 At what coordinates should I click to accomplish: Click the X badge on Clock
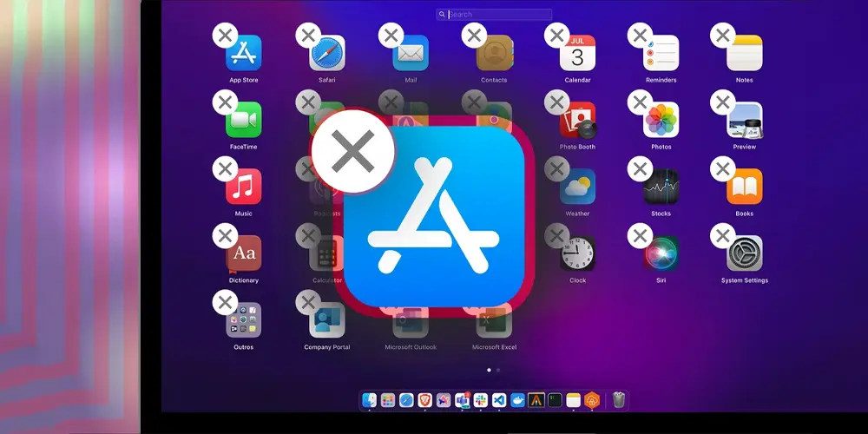557,236
